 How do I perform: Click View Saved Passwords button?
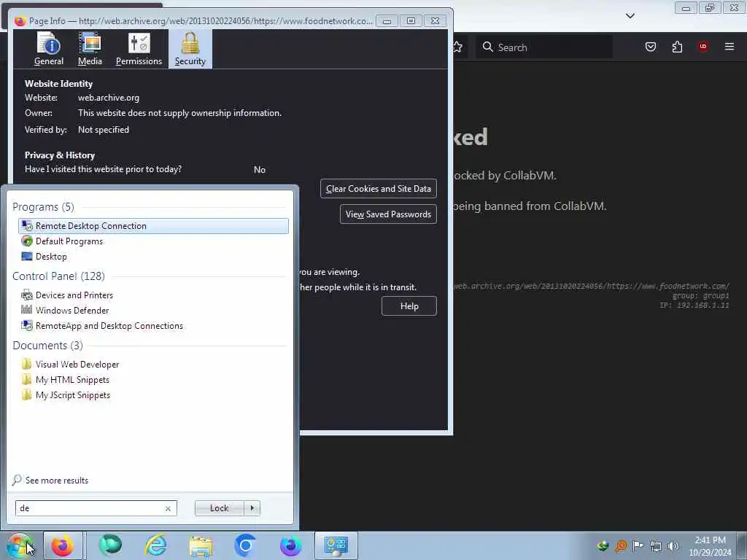click(x=388, y=214)
